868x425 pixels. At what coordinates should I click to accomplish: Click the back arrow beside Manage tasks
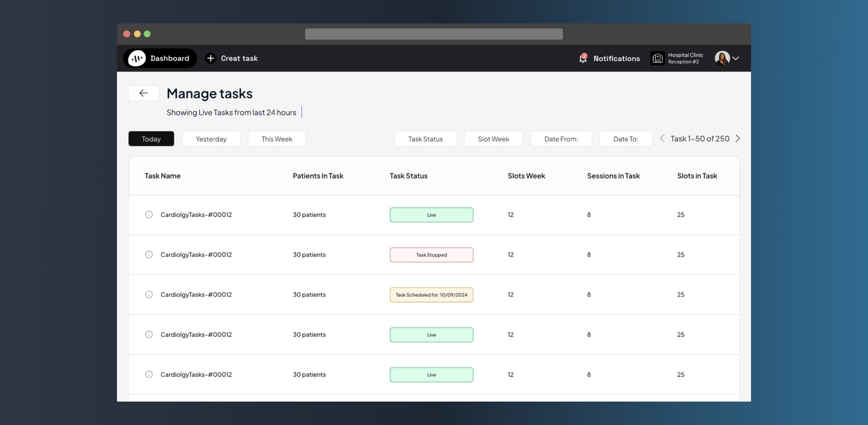(143, 93)
